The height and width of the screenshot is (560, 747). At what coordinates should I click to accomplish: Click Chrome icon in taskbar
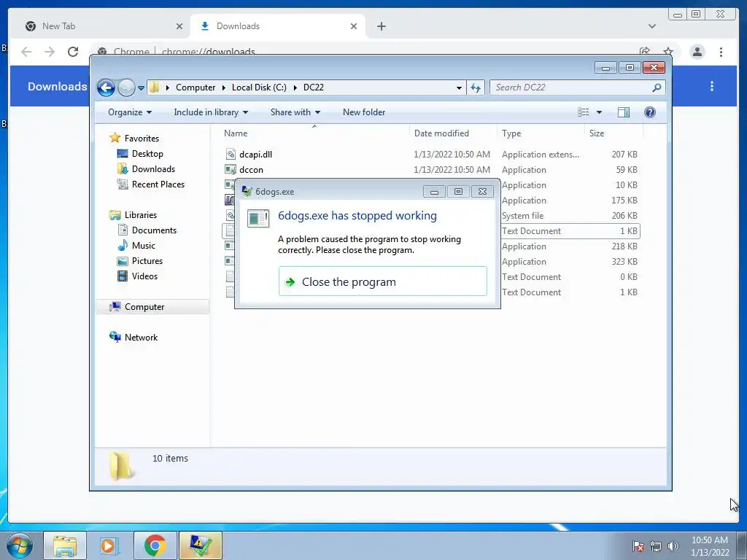point(155,545)
